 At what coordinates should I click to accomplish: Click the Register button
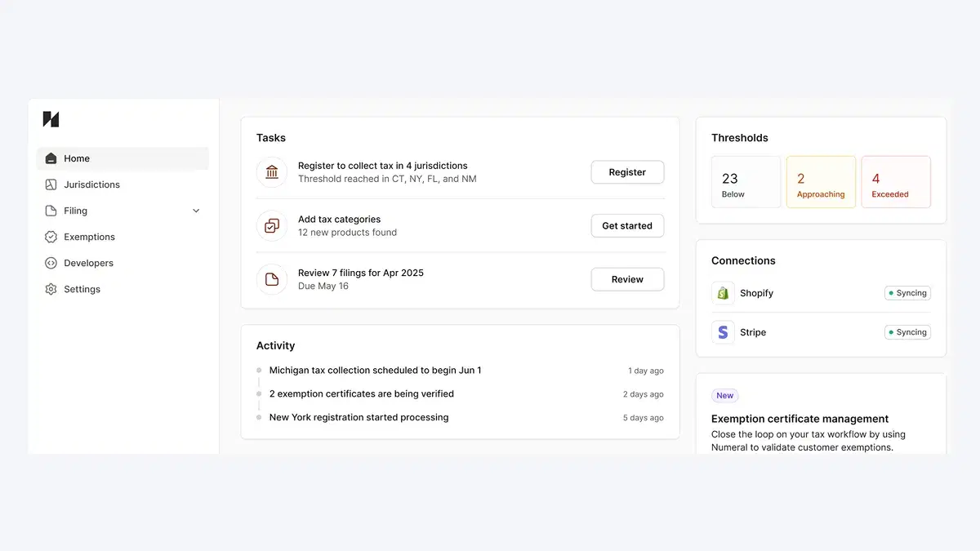tap(627, 172)
